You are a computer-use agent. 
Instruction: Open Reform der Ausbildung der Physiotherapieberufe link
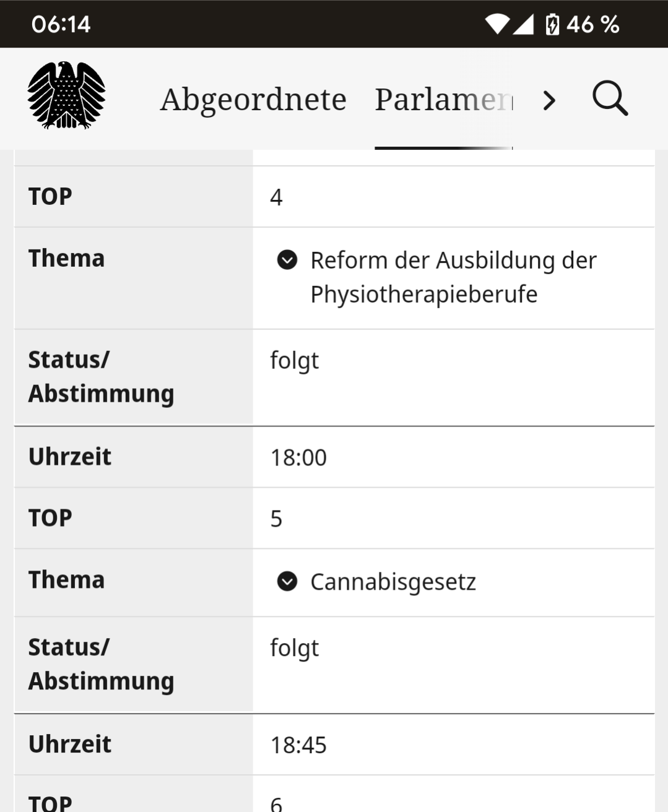point(453,277)
